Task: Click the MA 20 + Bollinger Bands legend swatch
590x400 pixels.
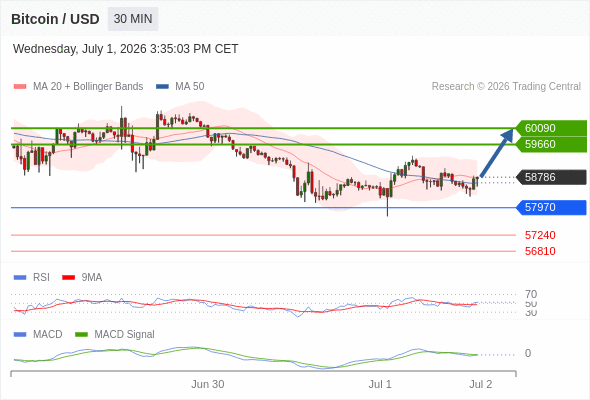Action: 20,87
